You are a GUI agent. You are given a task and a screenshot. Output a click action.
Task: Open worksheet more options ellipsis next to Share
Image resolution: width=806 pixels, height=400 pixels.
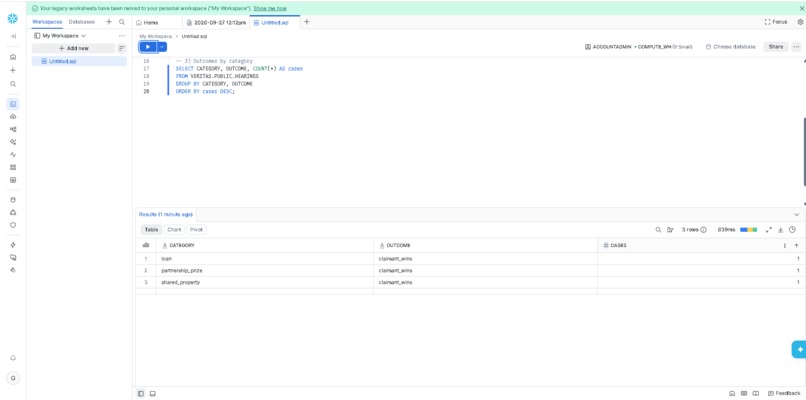[796, 47]
